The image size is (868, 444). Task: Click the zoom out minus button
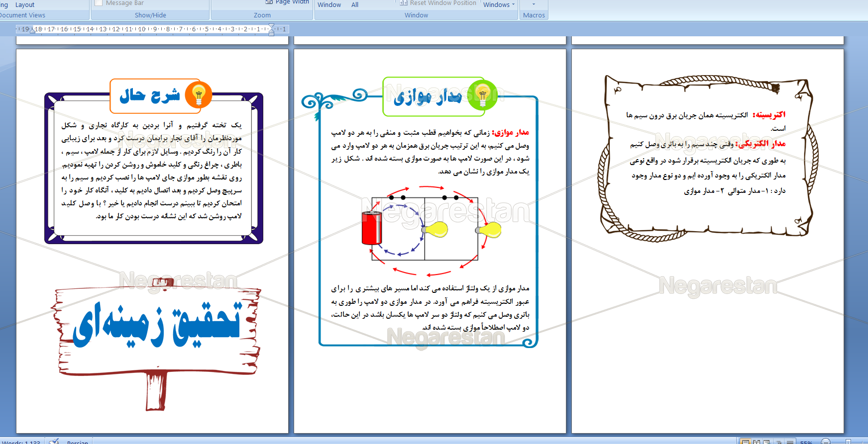(x=826, y=442)
